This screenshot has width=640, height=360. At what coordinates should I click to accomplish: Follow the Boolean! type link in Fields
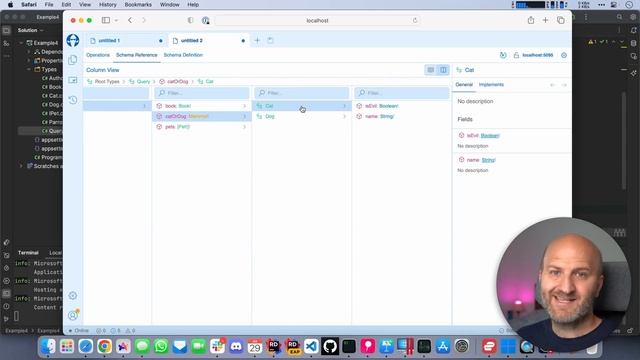pyautogui.click(x=490, y=136)
